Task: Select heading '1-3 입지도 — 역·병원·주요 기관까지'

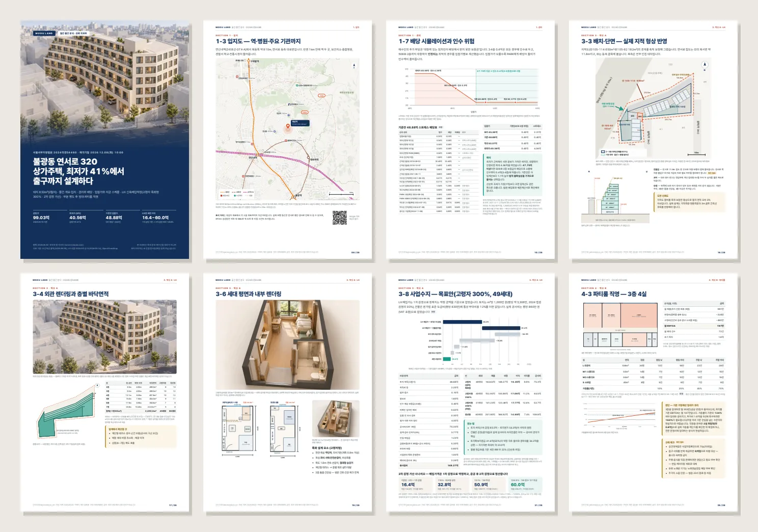Action: click(x=258, y=41)
